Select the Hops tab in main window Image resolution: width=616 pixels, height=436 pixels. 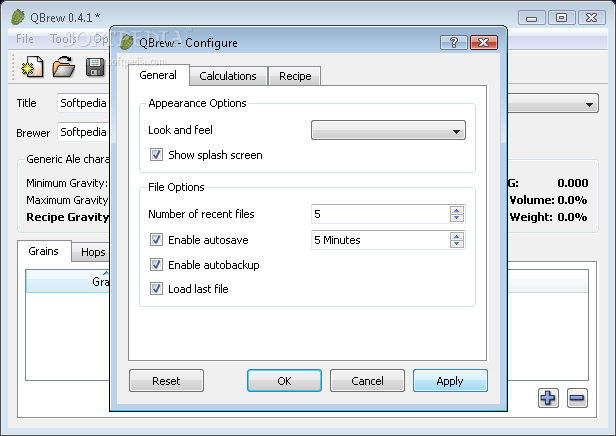92,252
